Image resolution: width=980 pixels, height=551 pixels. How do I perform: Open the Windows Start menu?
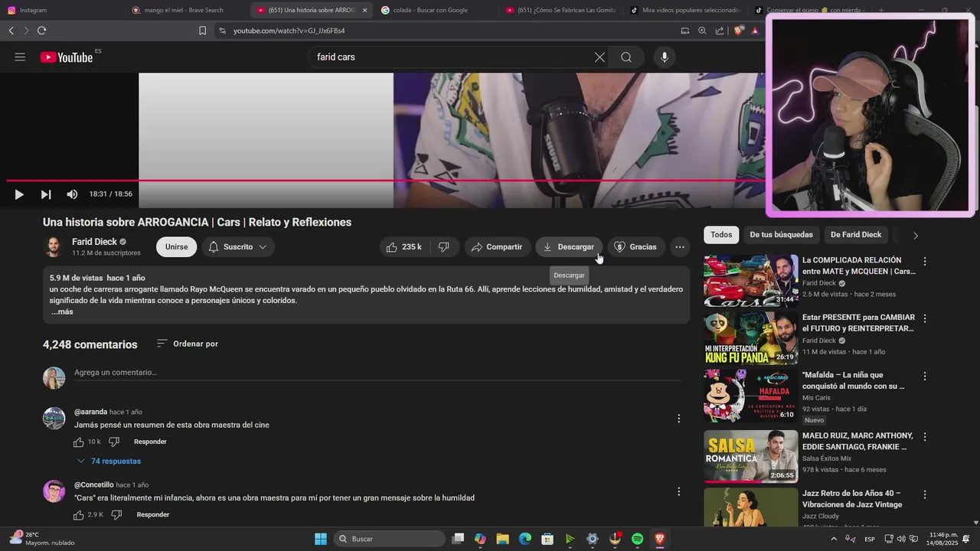(321, 539)
